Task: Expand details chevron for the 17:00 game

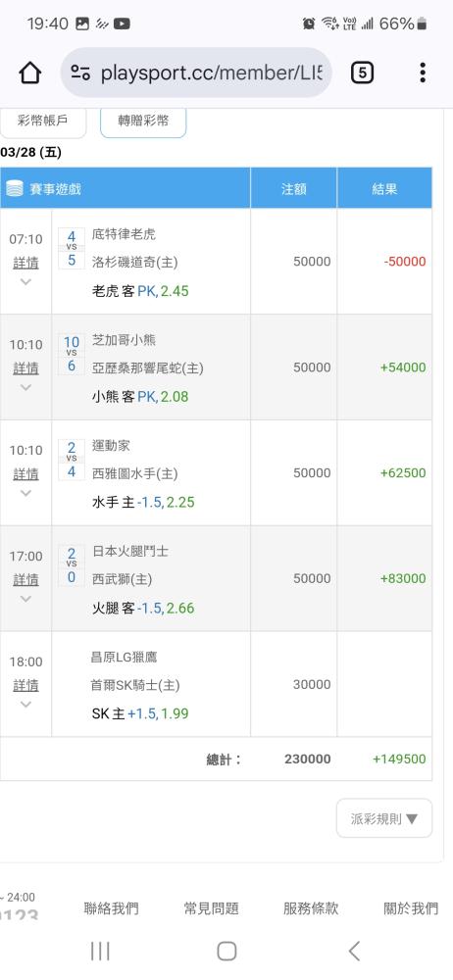Action: (x=25, y=599)
